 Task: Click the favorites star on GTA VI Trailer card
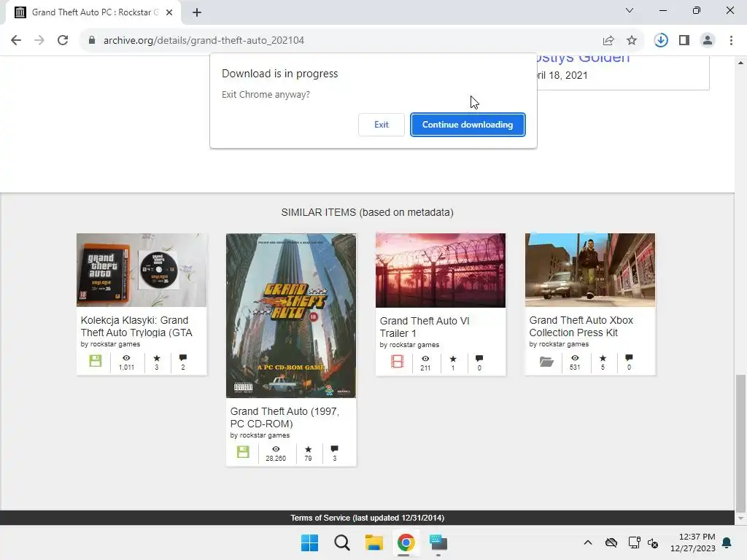click(453, 359)
